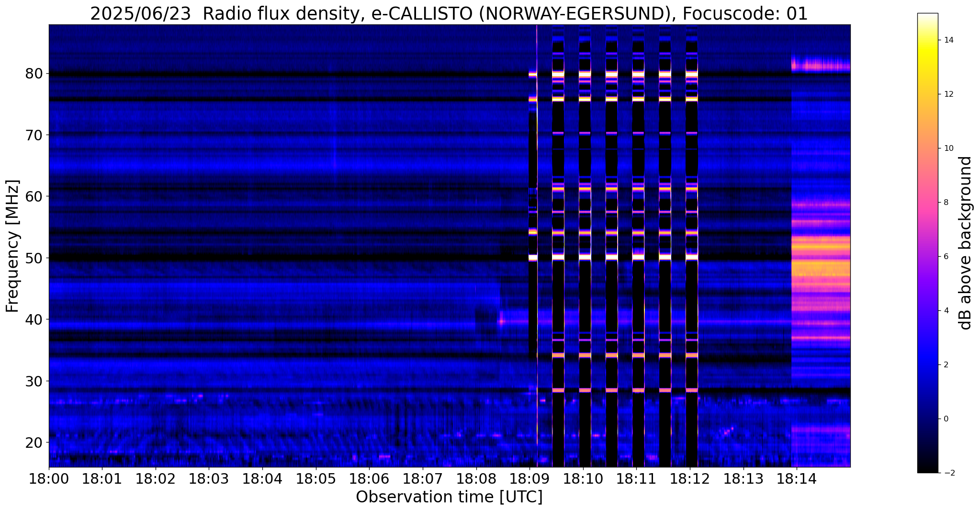Click the colorbar tick label 8
The width and height of the screenshot is (980, 511).
(x=946, y=203)
